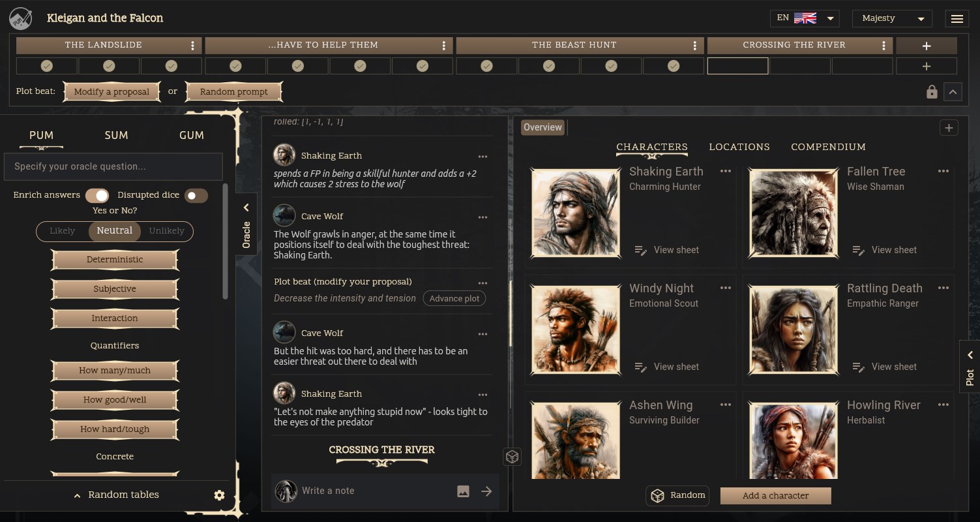Open the Majesty theme dropdown
This screenshot has height=522, width=980.
(892, 18)
